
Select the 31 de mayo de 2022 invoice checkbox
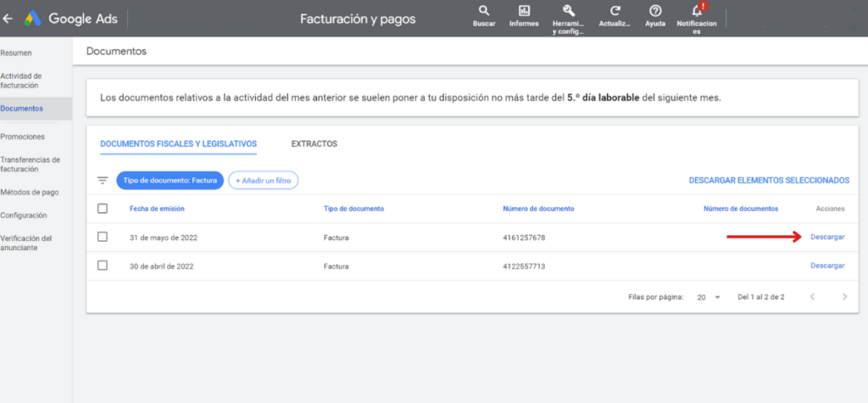[x=103, y=237]
